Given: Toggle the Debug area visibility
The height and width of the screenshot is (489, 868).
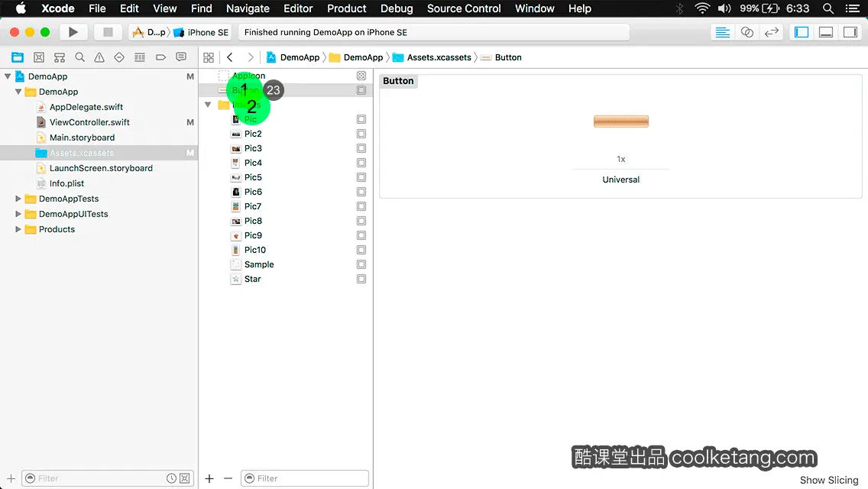Looking at the screenshot, I should click(x=826, y=32).
